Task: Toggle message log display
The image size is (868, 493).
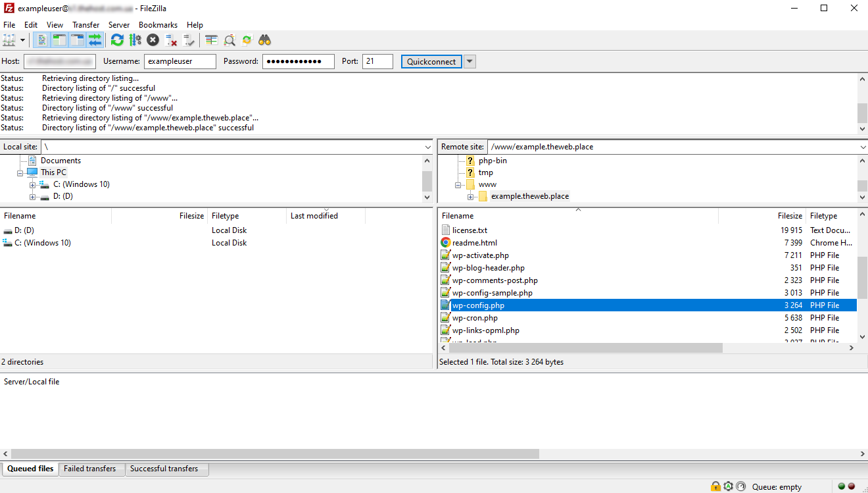Action: tap(41, 40)
